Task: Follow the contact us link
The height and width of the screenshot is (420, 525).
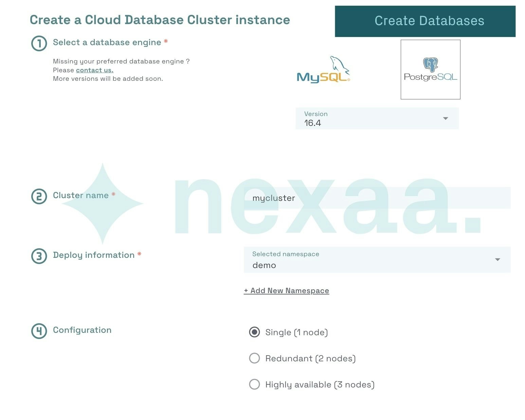Action: [x=95, y=70]
